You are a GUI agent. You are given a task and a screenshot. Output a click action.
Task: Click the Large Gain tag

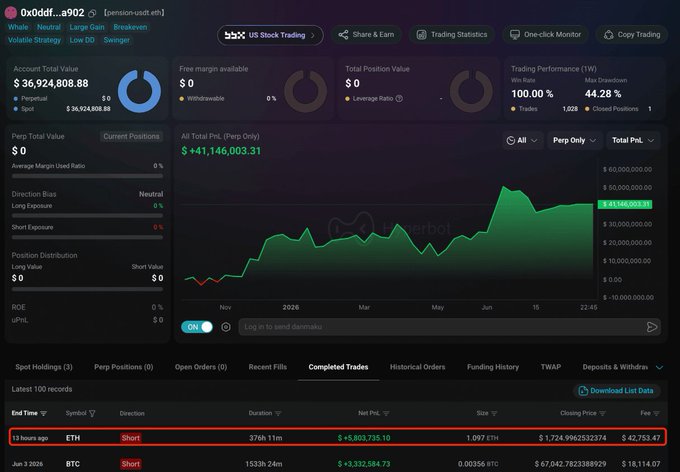coord(87,27)
